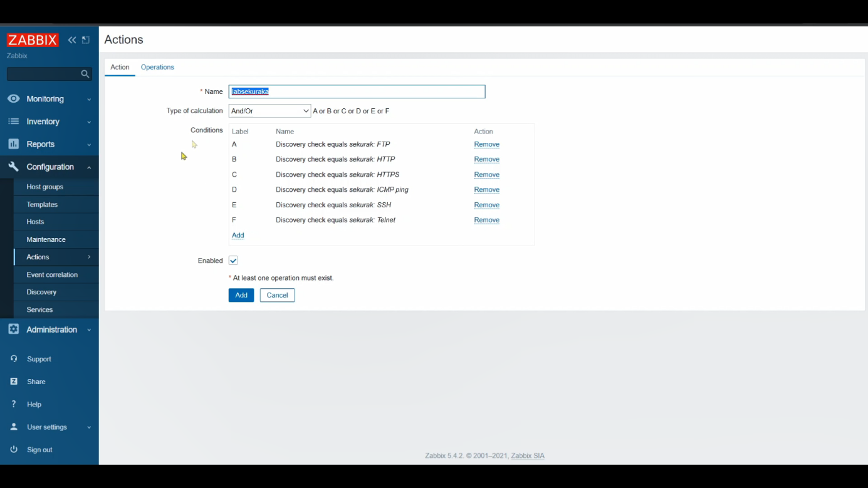Image resolution: width=868 pixels, height=488 pixels.
Task: Click condition text 'sekurak: Telnet'
Action: click(372, 220)
